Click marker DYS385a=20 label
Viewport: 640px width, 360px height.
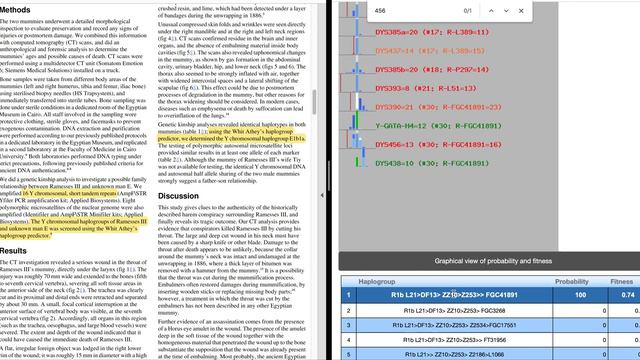pyautogui.click(x=432, y=32)
